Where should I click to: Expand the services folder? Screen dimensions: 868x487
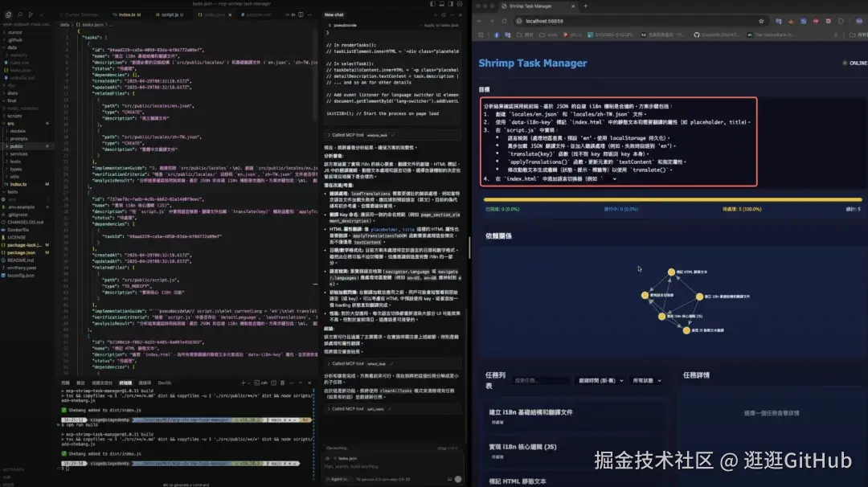[18, 153]
